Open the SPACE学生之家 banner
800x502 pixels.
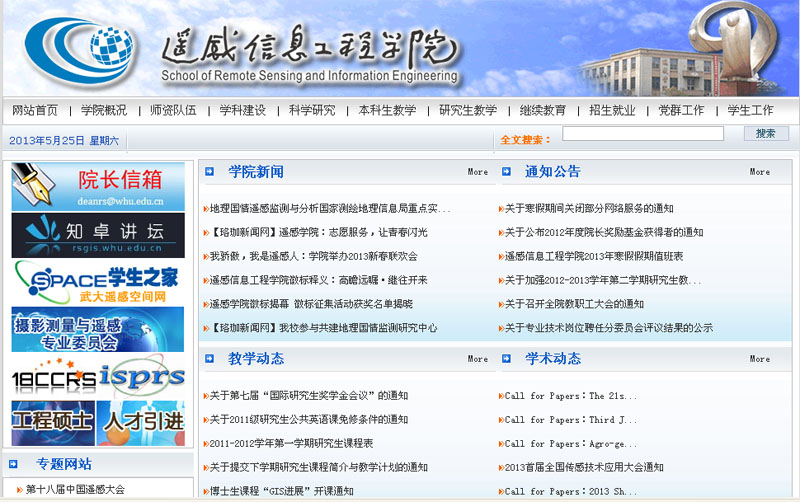point(98,282)
